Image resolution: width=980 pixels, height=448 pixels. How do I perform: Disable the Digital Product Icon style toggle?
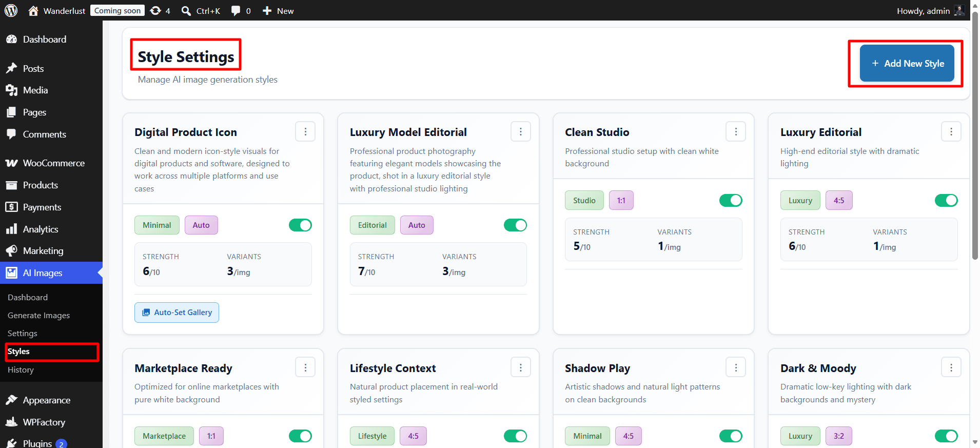click(300, 225)
